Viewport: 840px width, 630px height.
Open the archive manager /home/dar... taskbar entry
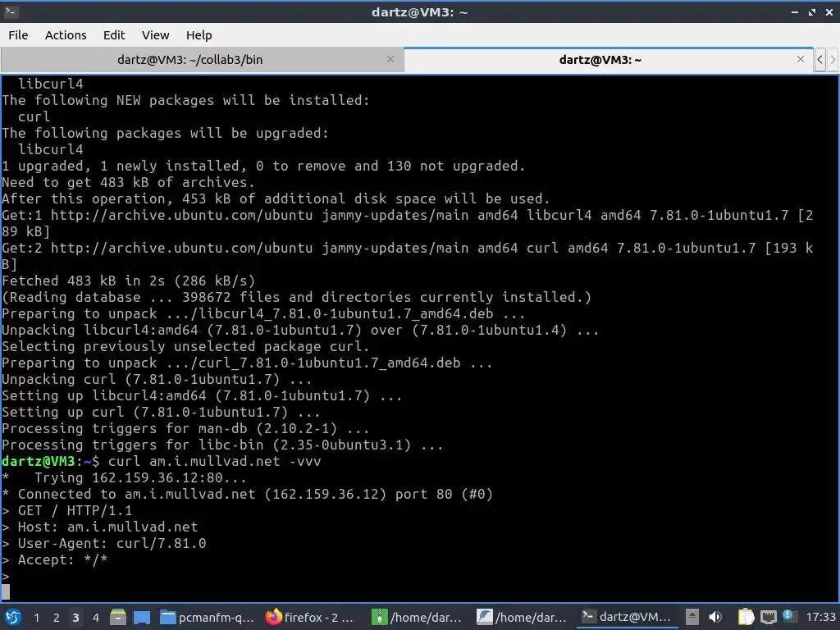(418, 617)
